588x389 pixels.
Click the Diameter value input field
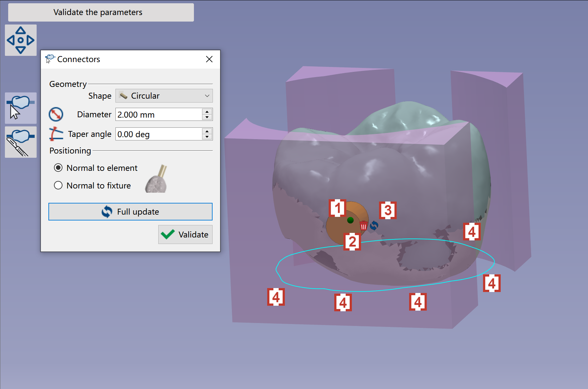tap(159, 115)
